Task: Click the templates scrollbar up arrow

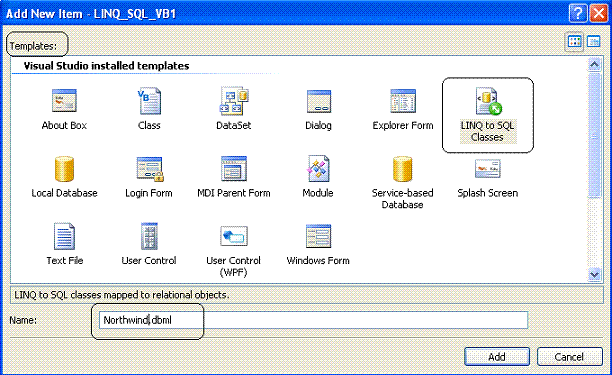Action: [x=594, y=64]
